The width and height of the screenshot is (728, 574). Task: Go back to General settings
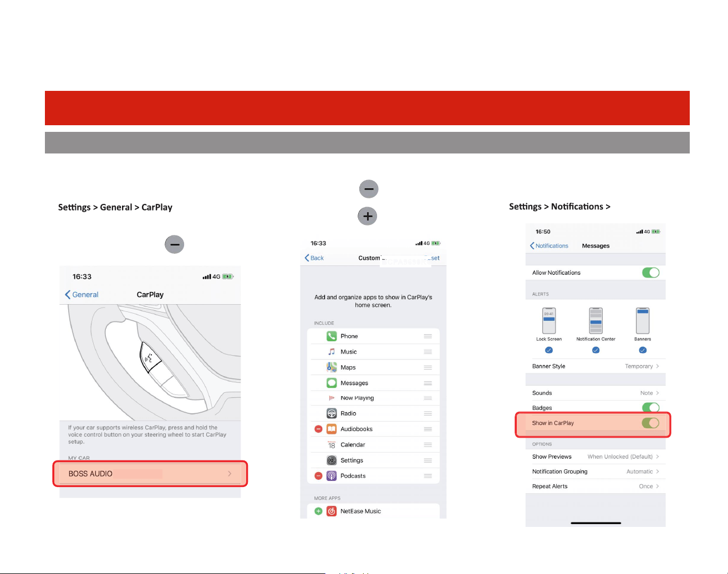click(82, 295)
